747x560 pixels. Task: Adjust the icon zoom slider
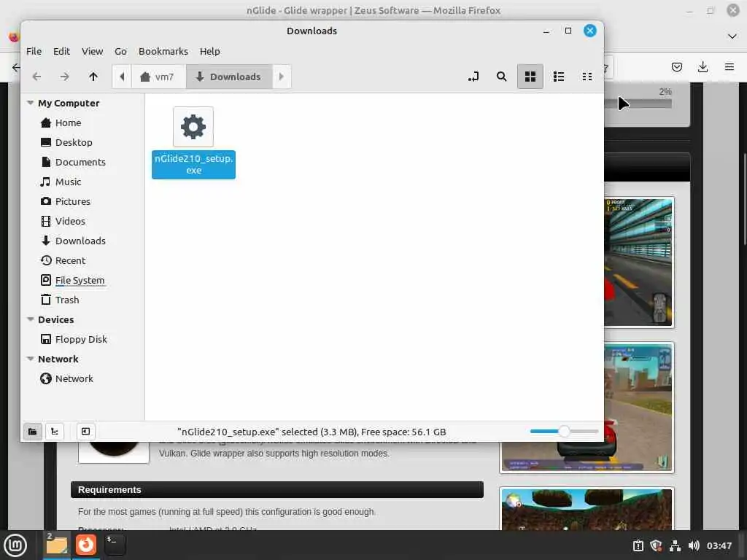(x=564, y=432)
